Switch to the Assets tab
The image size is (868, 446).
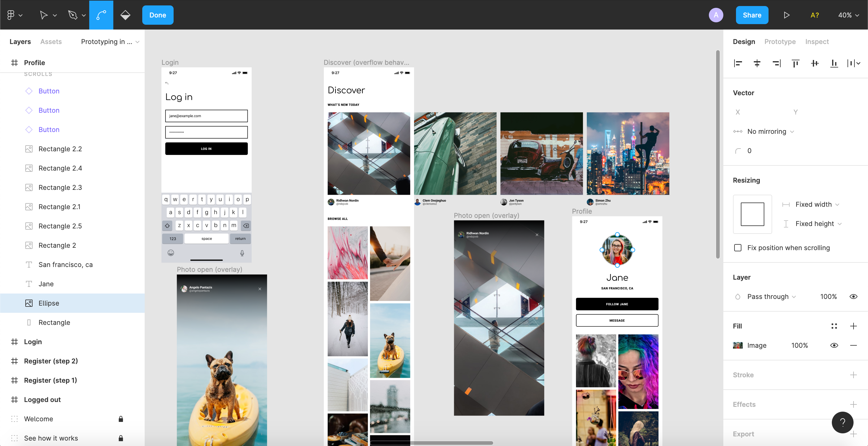[x=51, y=41]
